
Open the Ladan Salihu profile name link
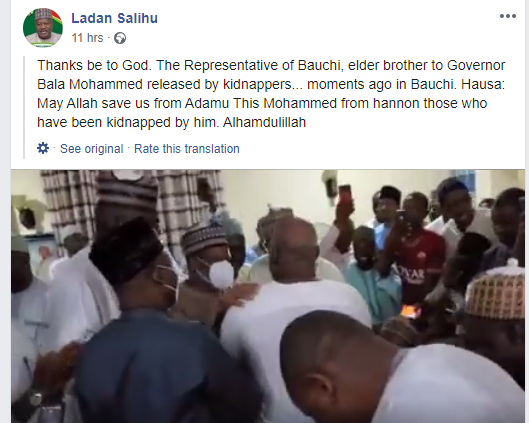(114, 18)
